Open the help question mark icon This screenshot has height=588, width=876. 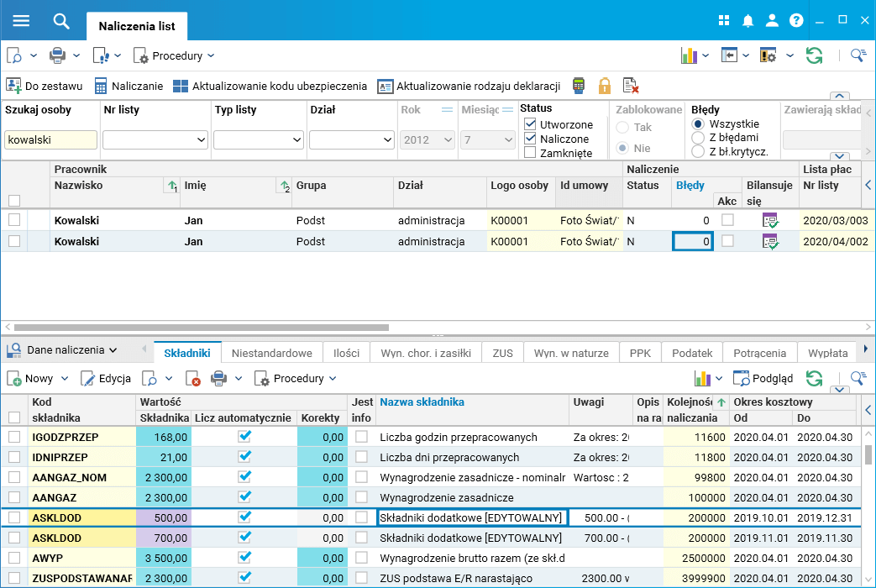tap(796, 21)
